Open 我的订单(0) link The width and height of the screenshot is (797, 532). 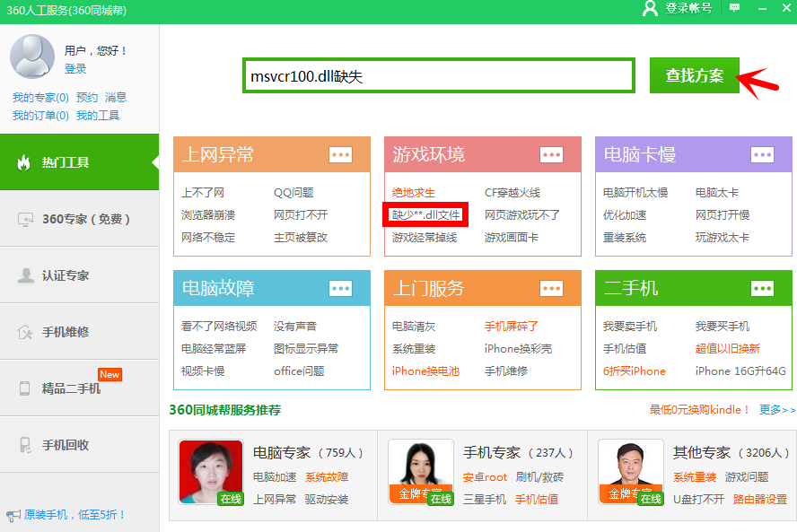pyautogui.click(x=40, y=116)
